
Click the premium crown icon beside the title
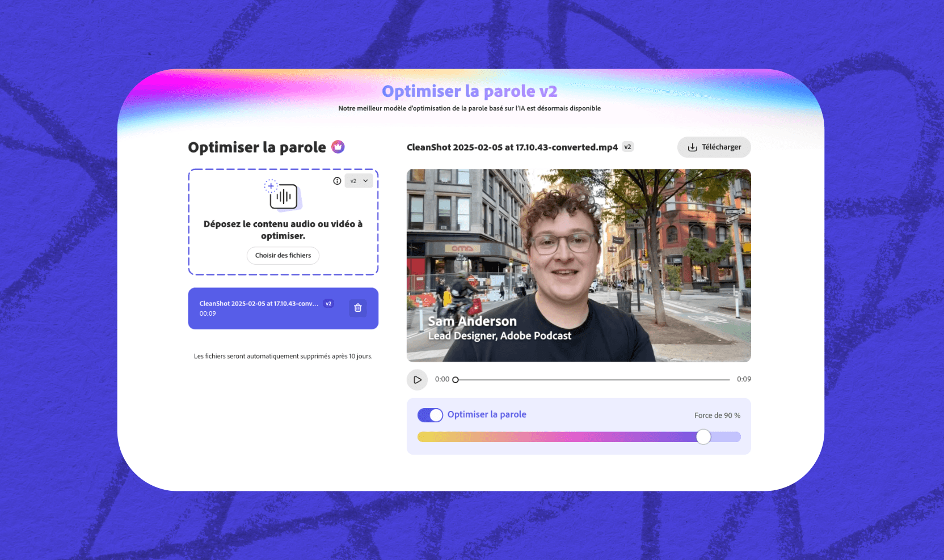[x=338, y=147]
